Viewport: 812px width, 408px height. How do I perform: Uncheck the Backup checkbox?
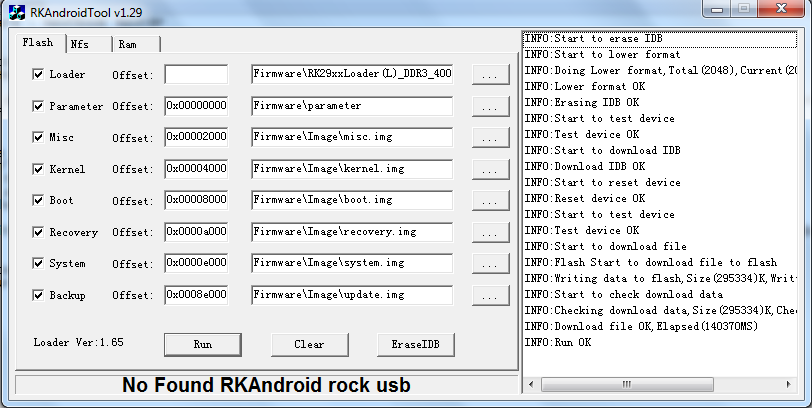coord(38,295)
